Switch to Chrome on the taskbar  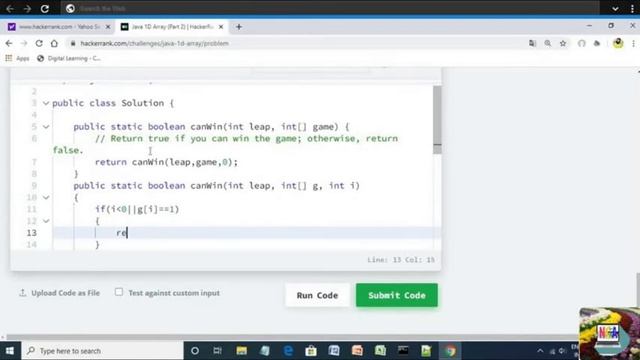pos(450,351)
